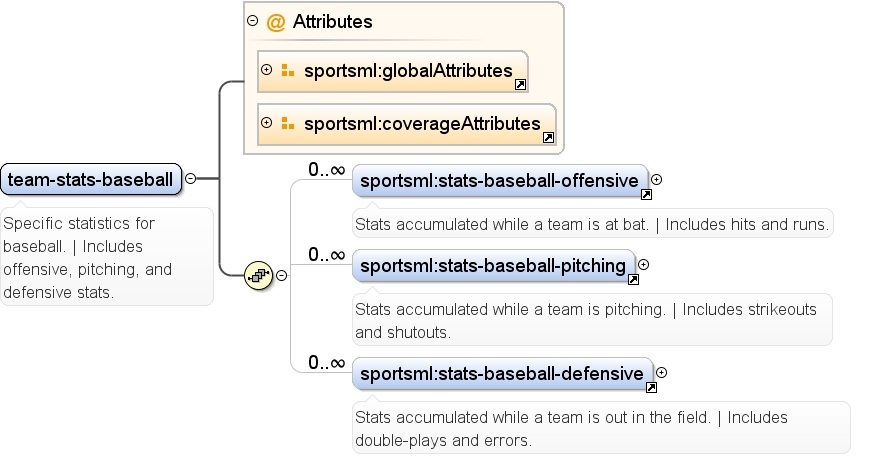Screen dimensions: 874x457
Task: Click the team-stats-baseball documentation note
Action: pyautogui.click(x=106, y=257)
